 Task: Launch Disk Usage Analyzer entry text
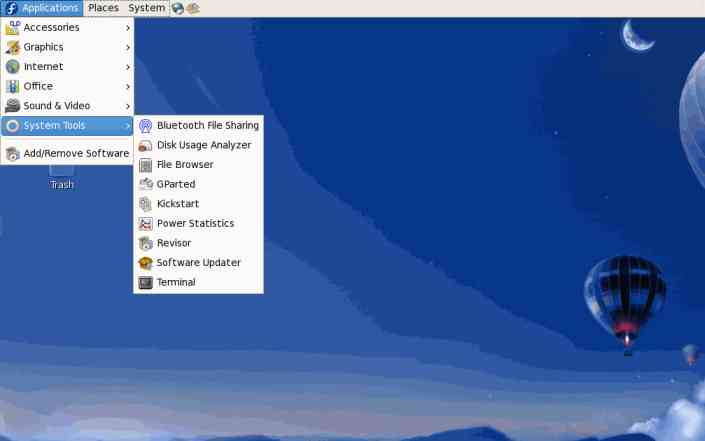[204, 145]
